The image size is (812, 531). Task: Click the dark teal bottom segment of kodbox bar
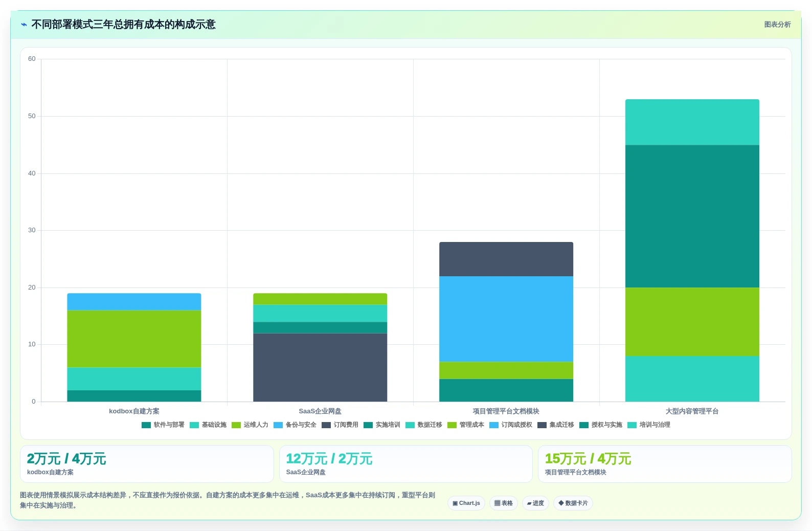pos(134,396)
